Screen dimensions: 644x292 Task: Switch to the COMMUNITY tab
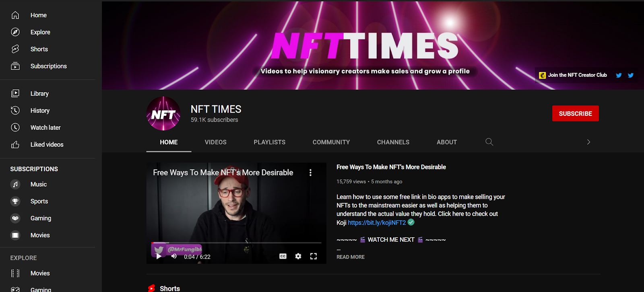(331, 142)
